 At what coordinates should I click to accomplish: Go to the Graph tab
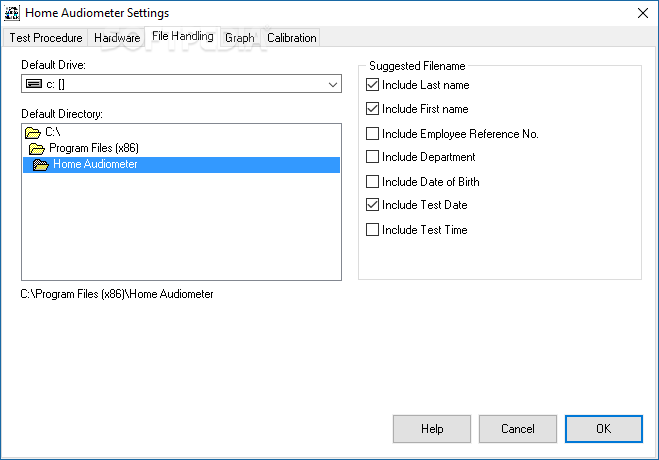pos(240,38)
